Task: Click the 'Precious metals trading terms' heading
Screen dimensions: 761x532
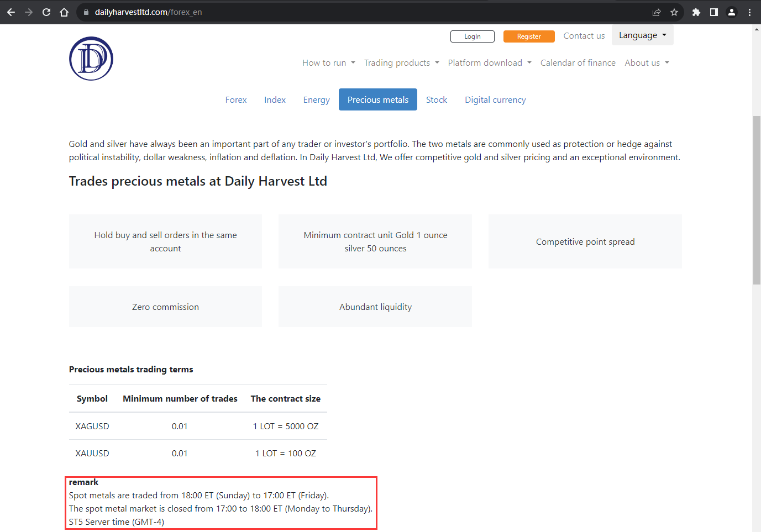Action: pyautogui.click(x=131, y=369)
